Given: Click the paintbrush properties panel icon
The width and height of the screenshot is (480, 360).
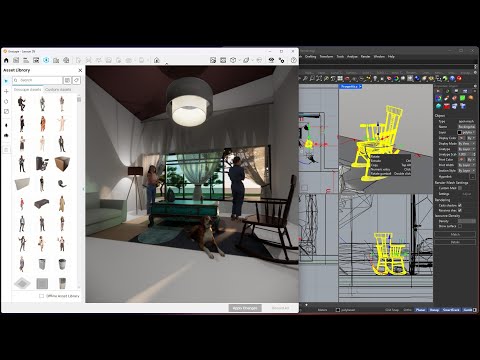Looking at the screenshot, I should coord(447,98).
